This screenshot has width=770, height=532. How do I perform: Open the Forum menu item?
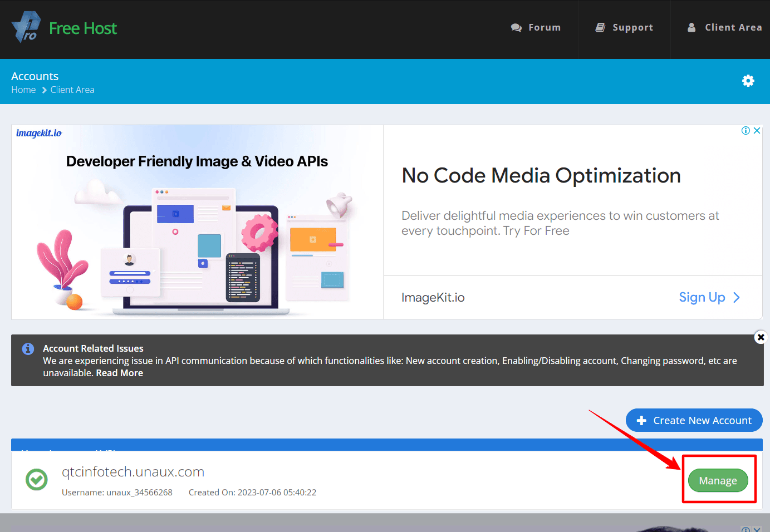coord(536,28)
